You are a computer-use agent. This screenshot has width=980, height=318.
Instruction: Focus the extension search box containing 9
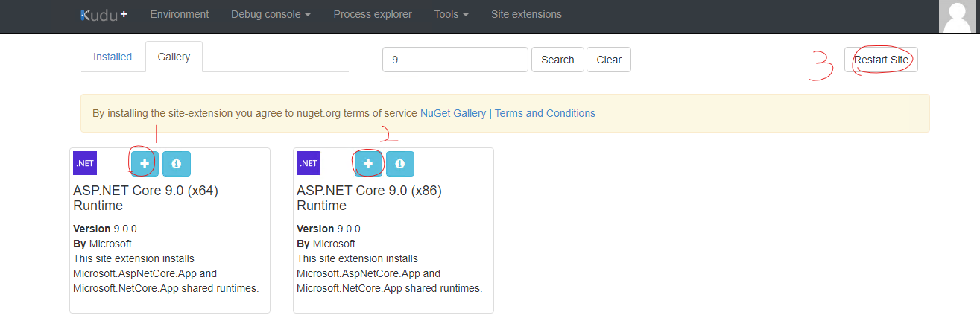click(455, 60)
